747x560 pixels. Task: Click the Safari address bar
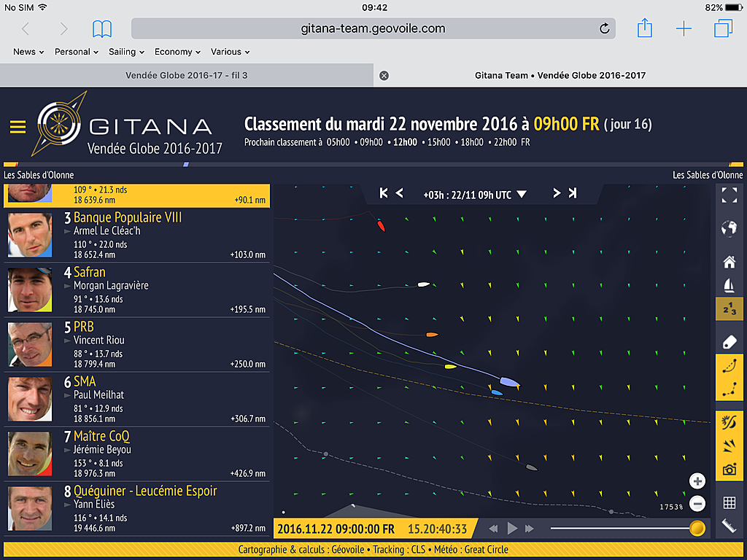point(373,28)
